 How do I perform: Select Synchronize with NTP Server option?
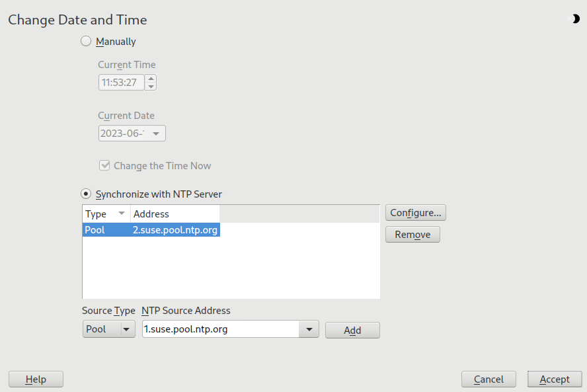86,194
